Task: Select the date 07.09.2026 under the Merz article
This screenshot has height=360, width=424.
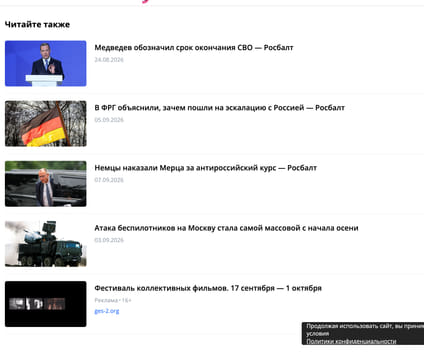Action: point(109,180)
